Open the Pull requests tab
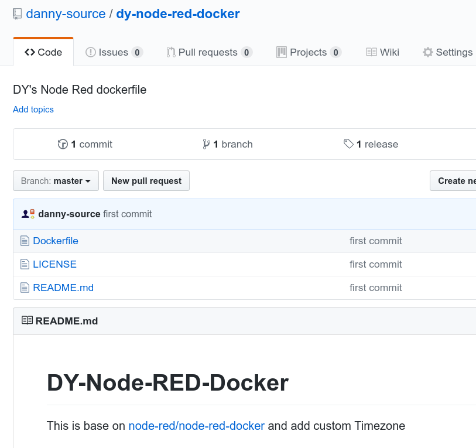 point(209,52)
